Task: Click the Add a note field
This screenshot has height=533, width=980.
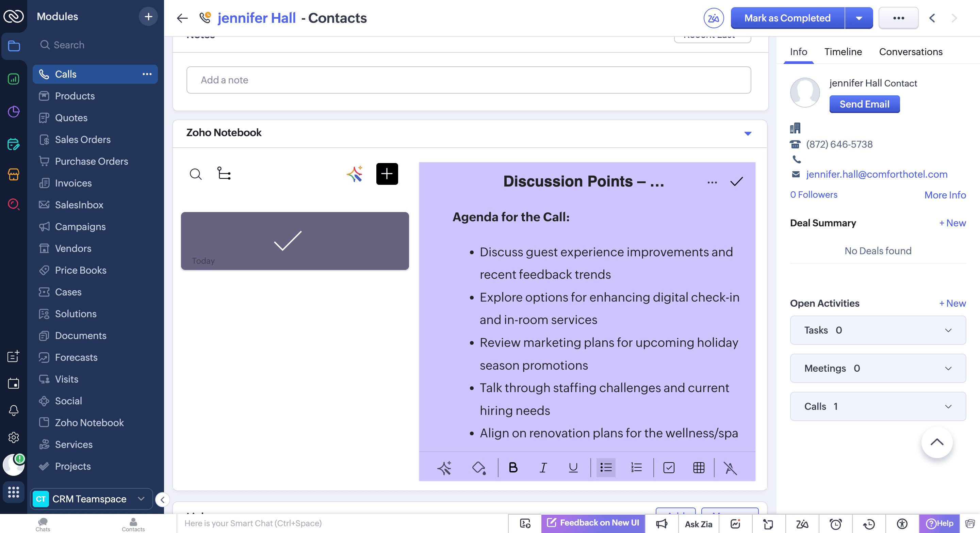Action: (x=468, y=80)
